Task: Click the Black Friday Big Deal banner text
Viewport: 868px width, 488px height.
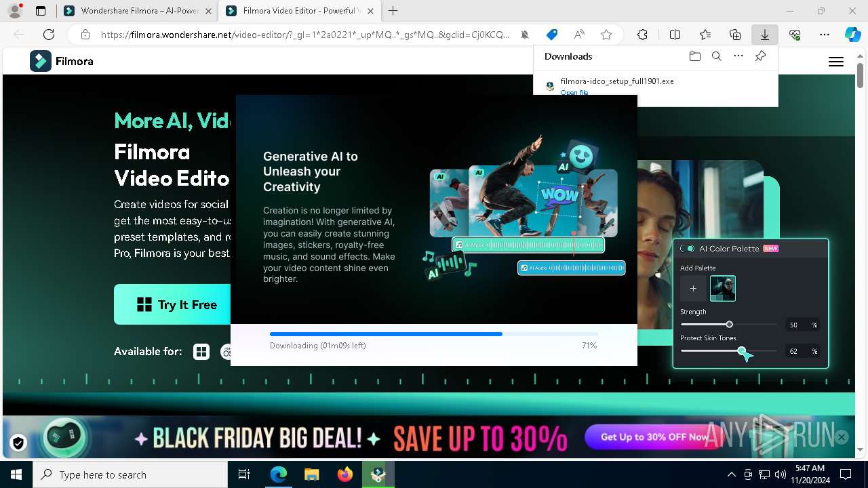Action: 258,439
